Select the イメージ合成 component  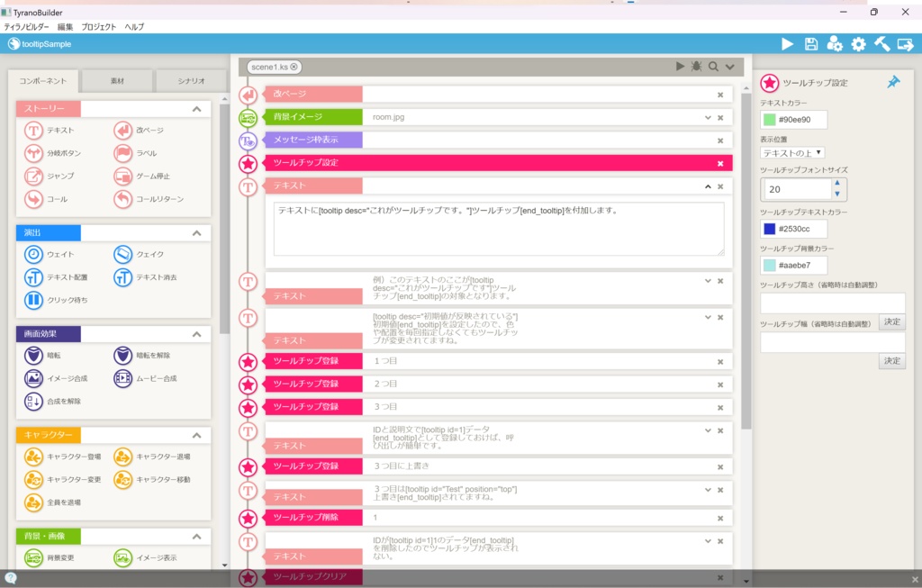coord(56,378)
